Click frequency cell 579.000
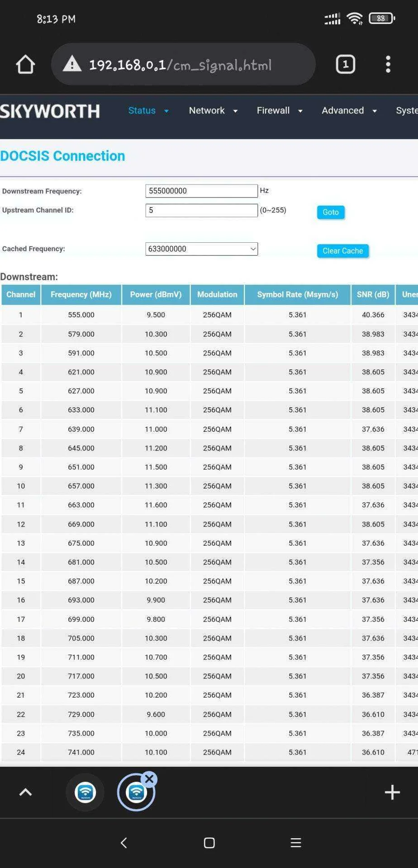Image resolution: width=418 pixels, height=868 pixels. tap(81, 334)
